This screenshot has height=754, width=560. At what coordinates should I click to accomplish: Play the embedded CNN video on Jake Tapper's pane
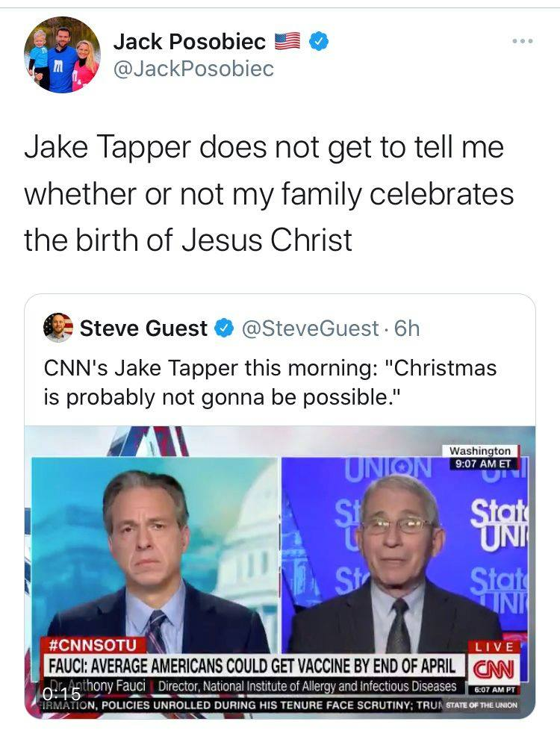pyautogui.click(x=153, y=552)
